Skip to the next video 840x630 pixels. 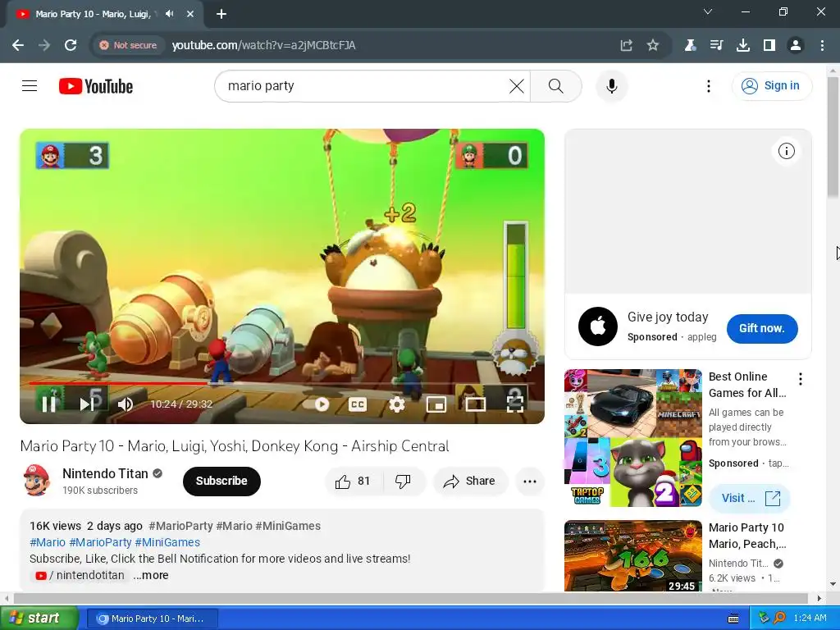pos(87,404)
